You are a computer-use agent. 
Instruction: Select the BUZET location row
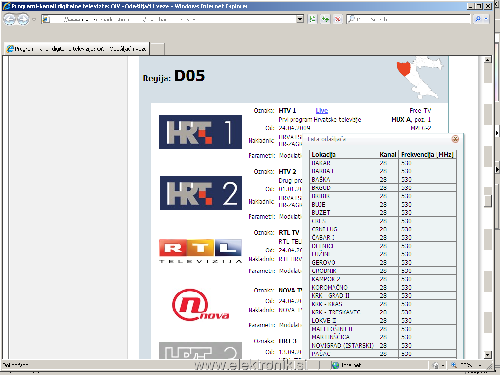(382, 213)
